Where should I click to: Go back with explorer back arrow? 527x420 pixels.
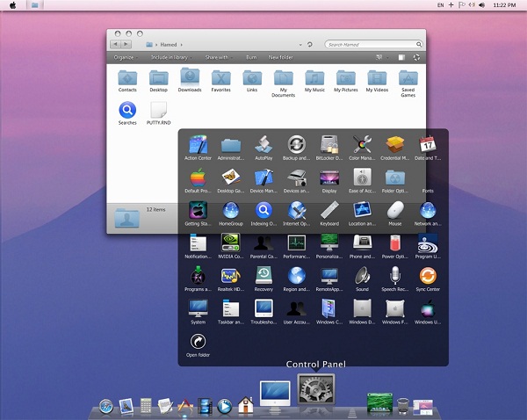point(116,44)
